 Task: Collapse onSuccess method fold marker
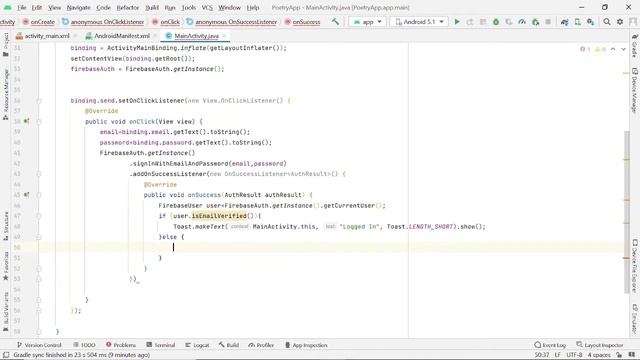(39, 195)
